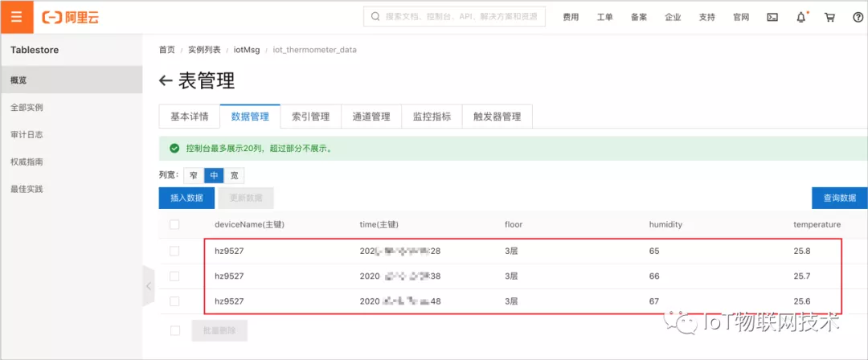Switch to the 通道管理 tab
This screenshot has width=868, height=360.
[x=371, y=117]
